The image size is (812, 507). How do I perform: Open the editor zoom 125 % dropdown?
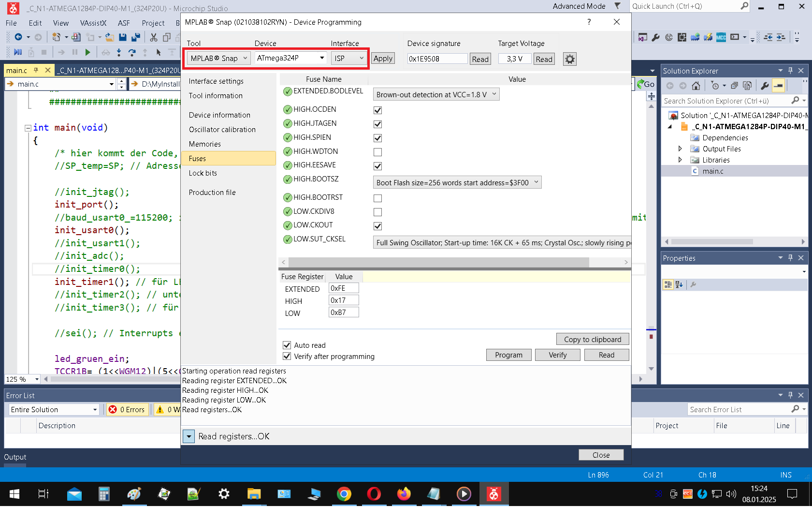36,379
